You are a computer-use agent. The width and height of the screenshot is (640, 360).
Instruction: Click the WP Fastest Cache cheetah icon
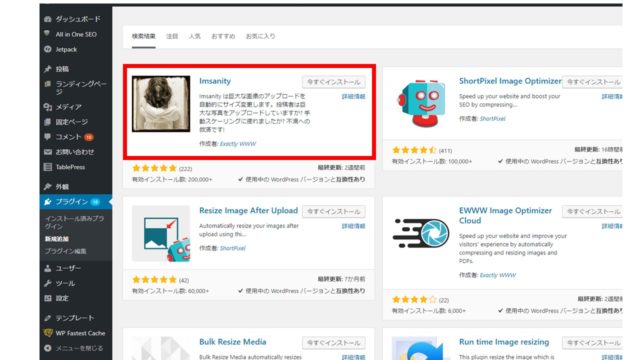tap(48, 333)
